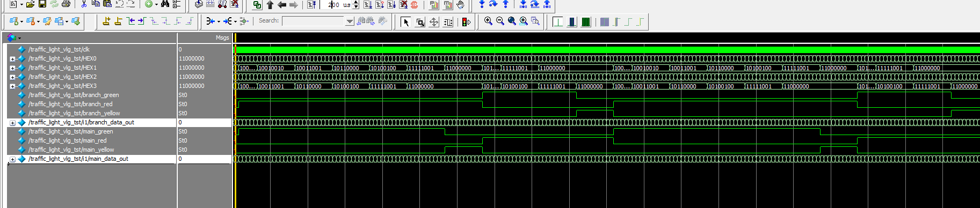Viewport: 980px width, 208px height.
Task: Click the Compile stacked-pages icon
Action: 199,4
